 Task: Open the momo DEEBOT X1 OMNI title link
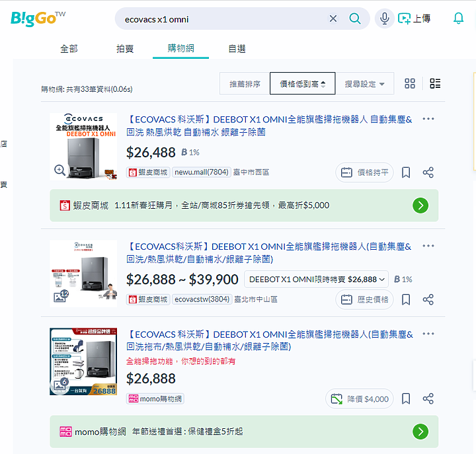coord(270,340)
